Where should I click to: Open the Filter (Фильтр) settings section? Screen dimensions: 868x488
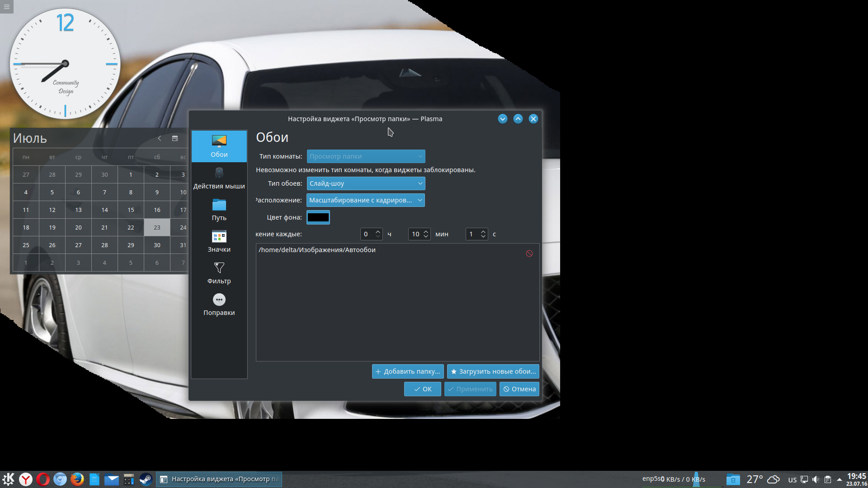pos(219,273)
